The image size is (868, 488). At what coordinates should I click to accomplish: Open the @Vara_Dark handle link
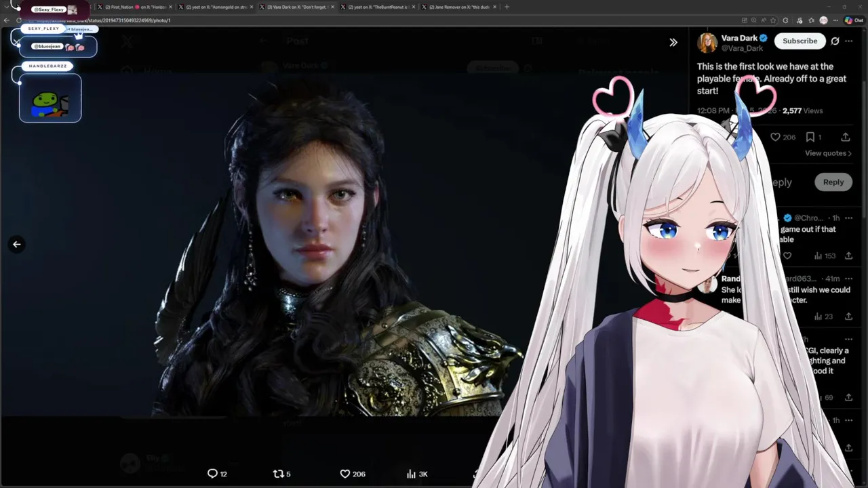pos(742,49)
